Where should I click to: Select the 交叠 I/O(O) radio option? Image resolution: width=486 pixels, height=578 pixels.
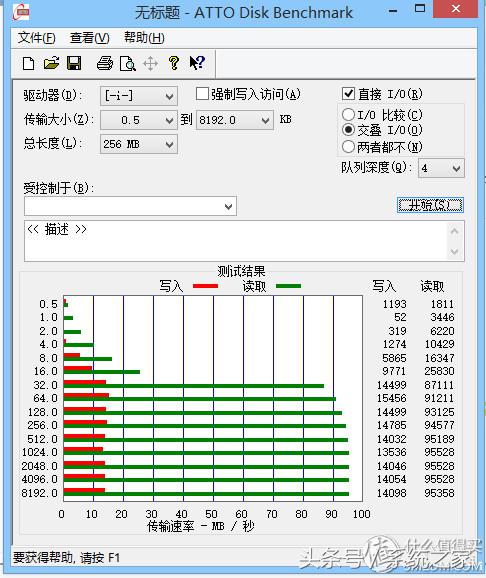pos(348,130)
